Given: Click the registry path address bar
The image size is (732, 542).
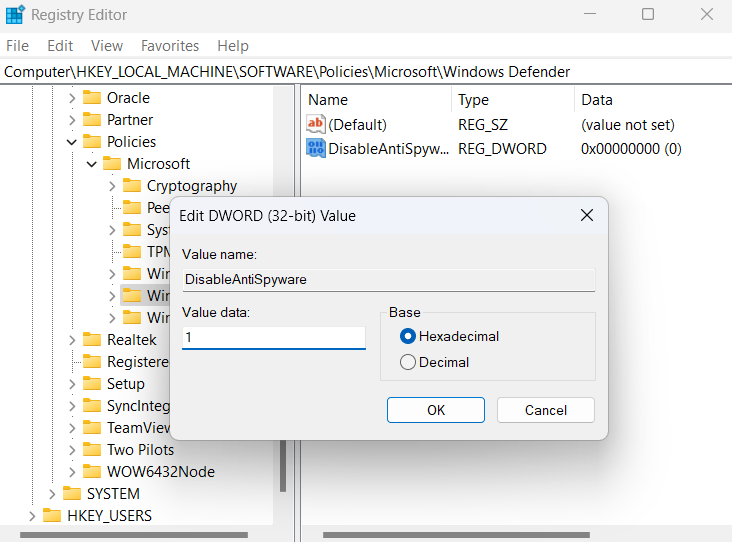Looking at the screenshot, I should tap(366, 72).
